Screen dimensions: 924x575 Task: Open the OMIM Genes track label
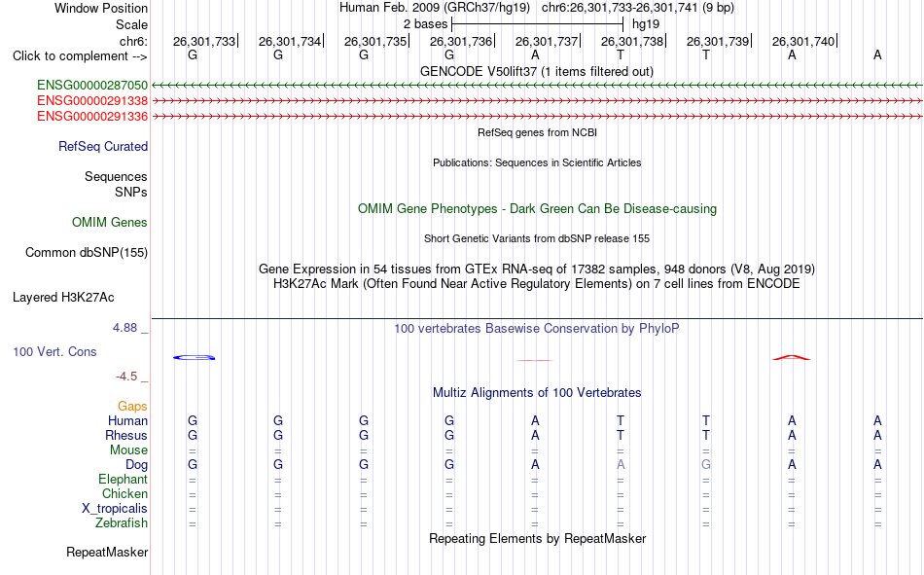110,223
